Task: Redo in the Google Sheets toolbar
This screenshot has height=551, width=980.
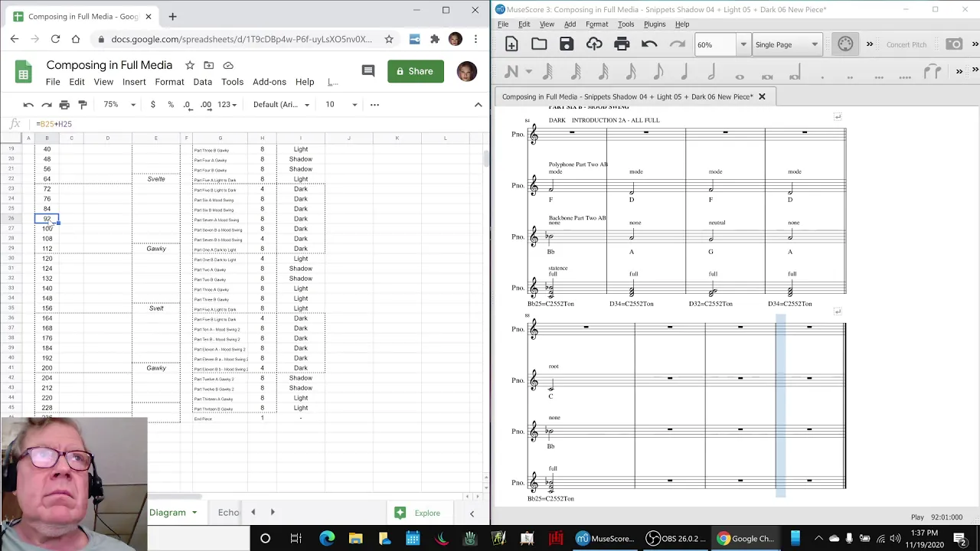Action: [47, 104]
